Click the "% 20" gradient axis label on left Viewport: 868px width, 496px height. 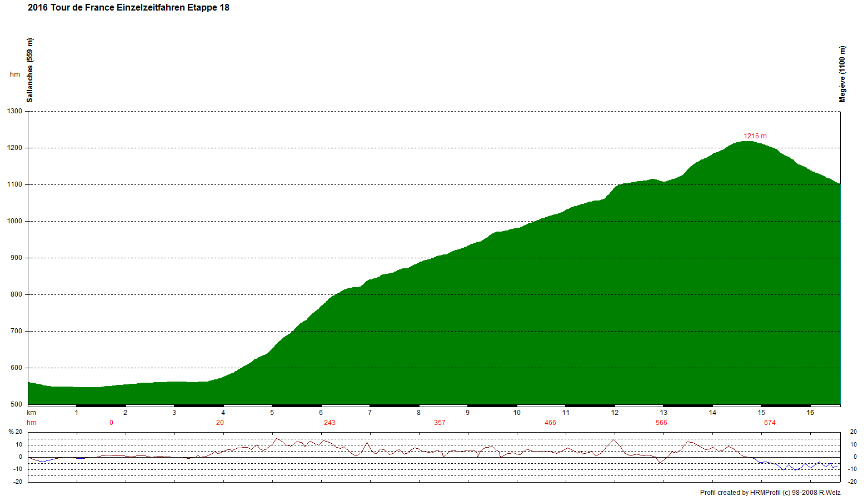point(16,432)
